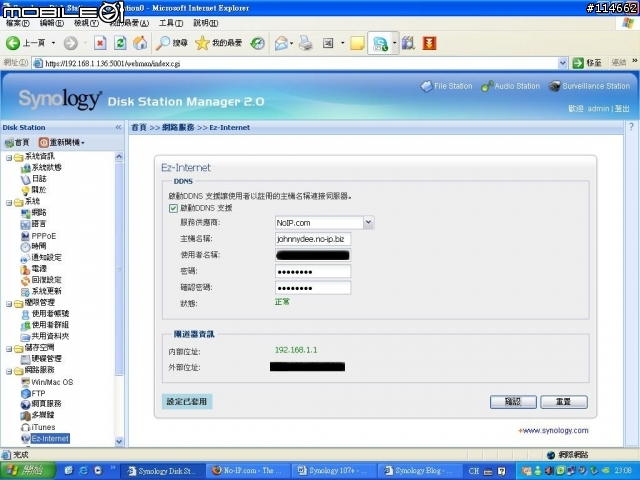Open the 工具 menu
The width and height of the screenshot is (640, 480).
pyautogui.click(x=171, y=23)
